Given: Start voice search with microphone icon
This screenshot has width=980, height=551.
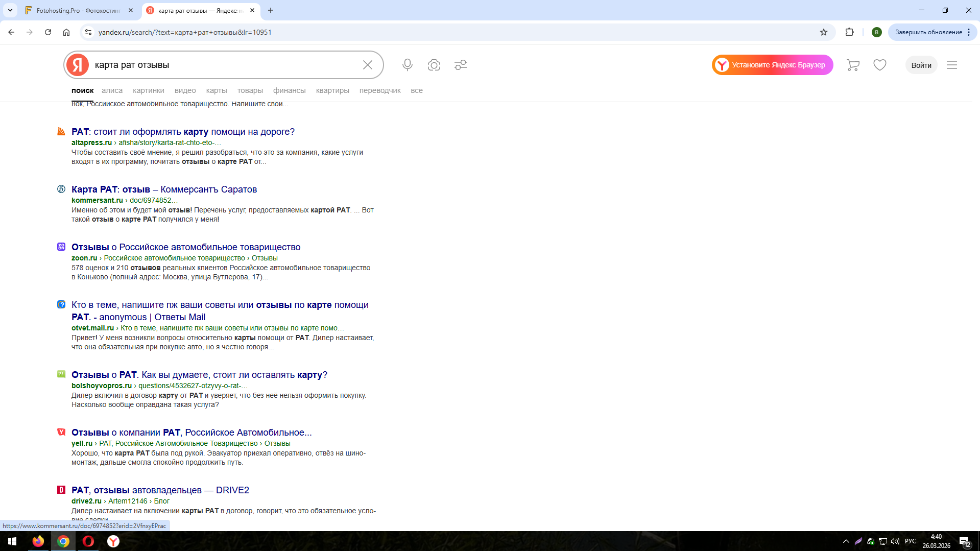Looking at the screenshot, I should click(x=408, y=65).
